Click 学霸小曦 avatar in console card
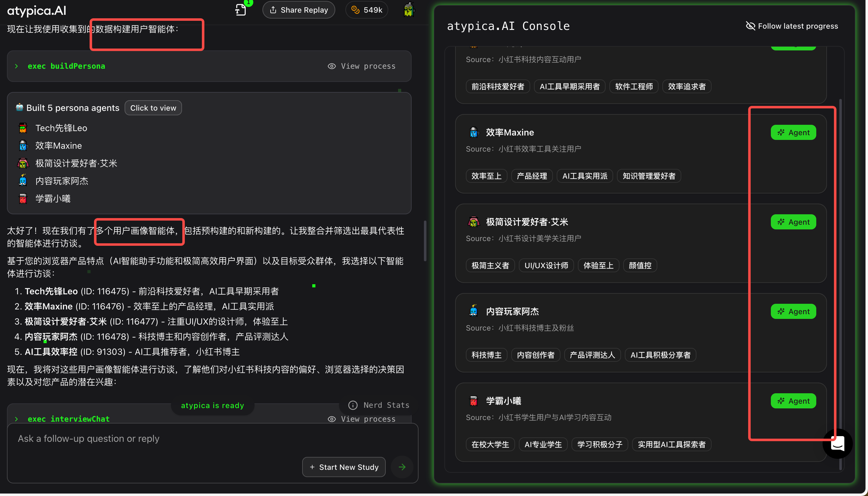 tap(473, 401)
